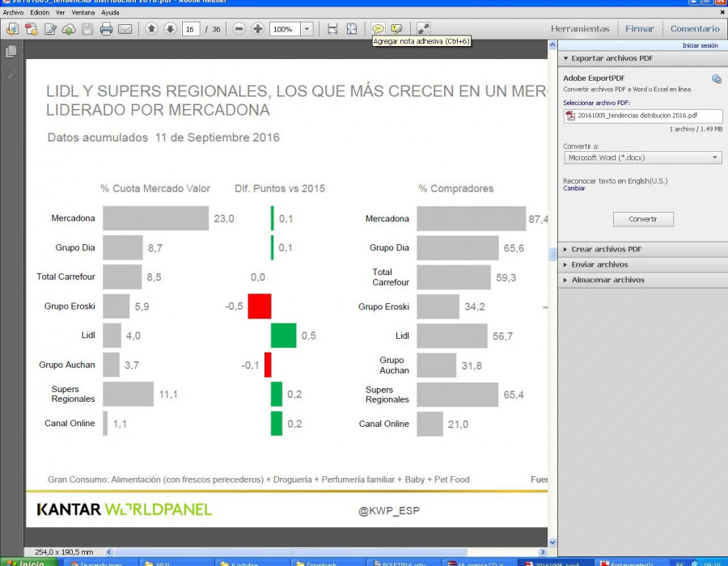Zoom out with the minus button
The height and width of the screenshot is (566, 728).
pyautogui.click(x=239, y=29)
